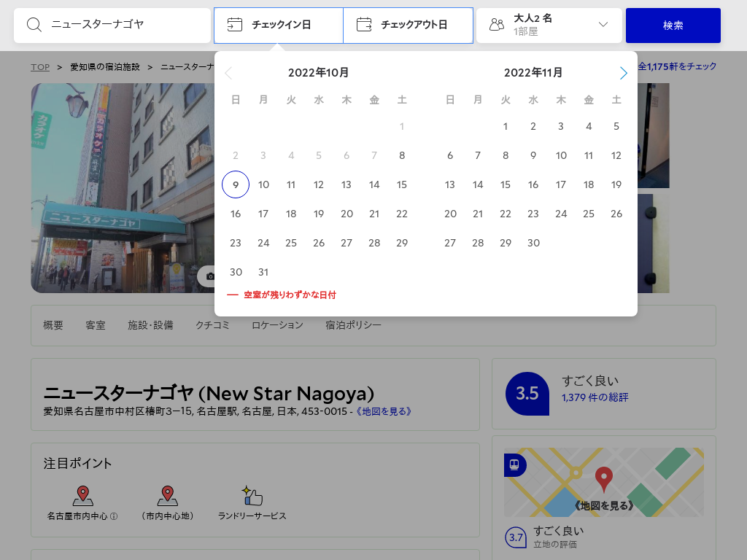This screenshot has height=560, width=747.
Task: Switch to クチコミ tab
Action: pyautogui.click(x=212, y=325)
